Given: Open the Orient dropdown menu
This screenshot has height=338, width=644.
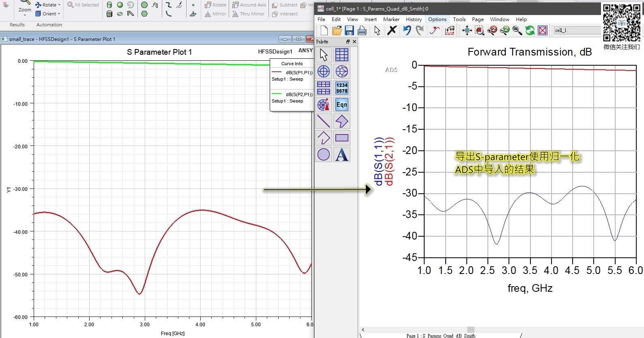Looking at the screenshot, I should 59,14.
